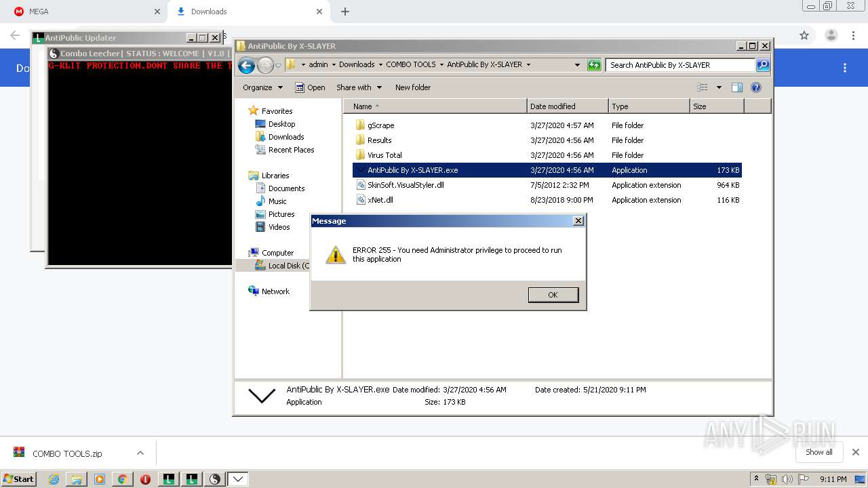Screen dimensions: 868x488
Task: Sort files by the Name column header
Action: (435, 106)
